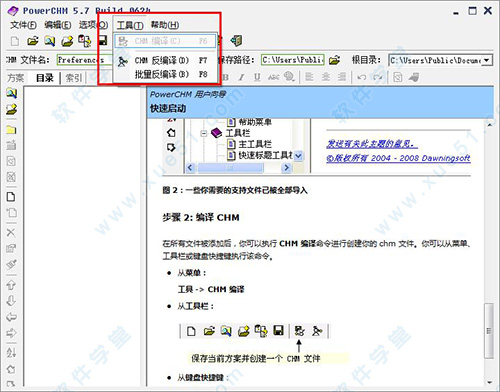The width and height of the screenshot is (500, 392).
Task: Close the 工具(T) menu
Action: coord(130,25)
